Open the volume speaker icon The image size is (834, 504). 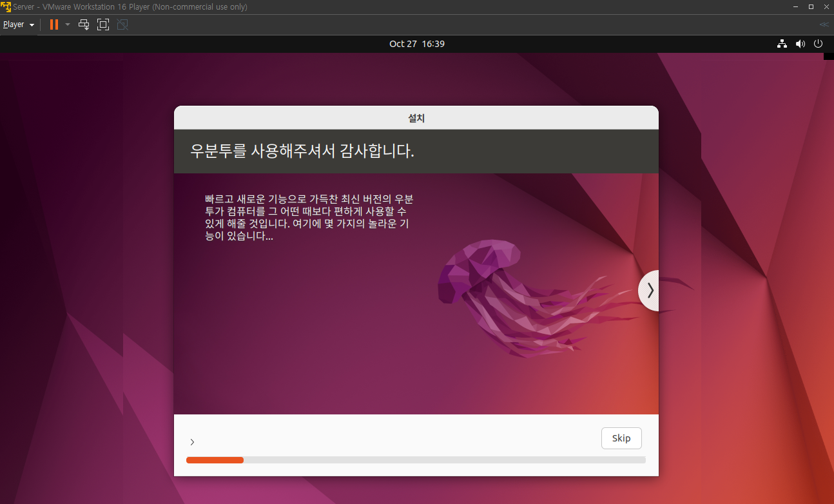point(800,44)
